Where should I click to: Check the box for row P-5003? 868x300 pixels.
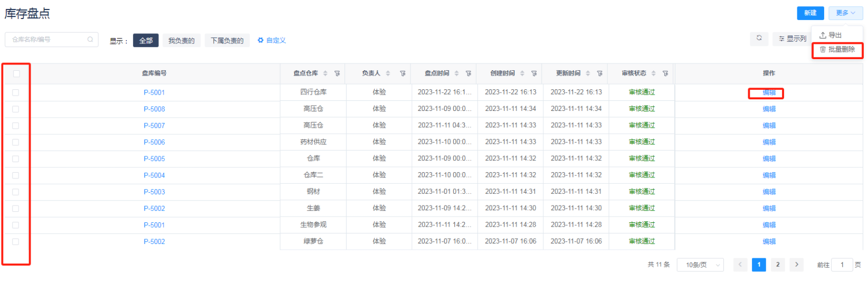(16, 192)
